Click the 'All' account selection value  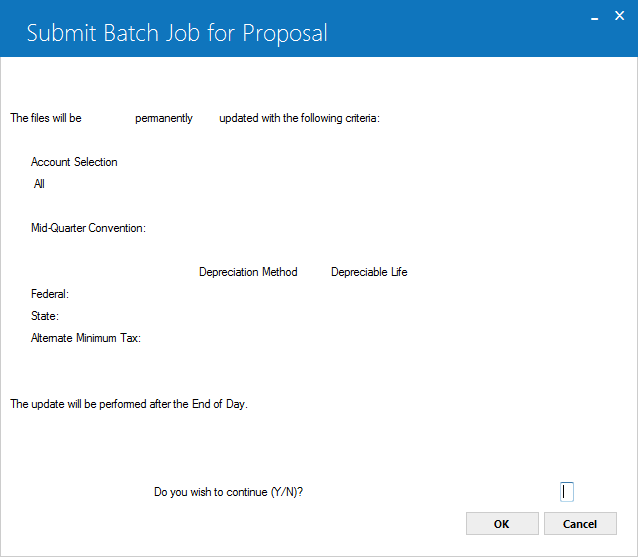pyautogui.click(x=39, y=184)
